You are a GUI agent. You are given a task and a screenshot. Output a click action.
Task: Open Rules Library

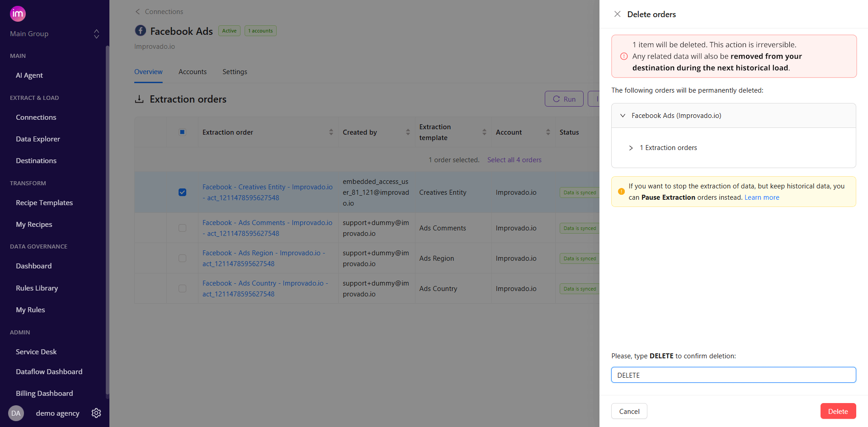[37, 288]
